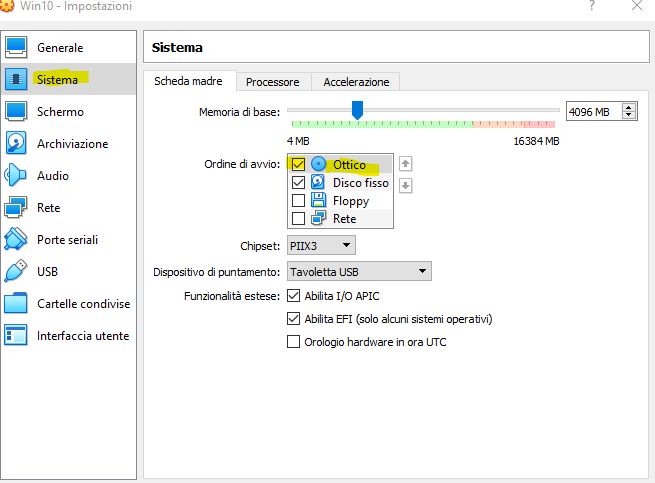
Task: Select the Floppy label in boot order
Action: (x=351, y=201)
